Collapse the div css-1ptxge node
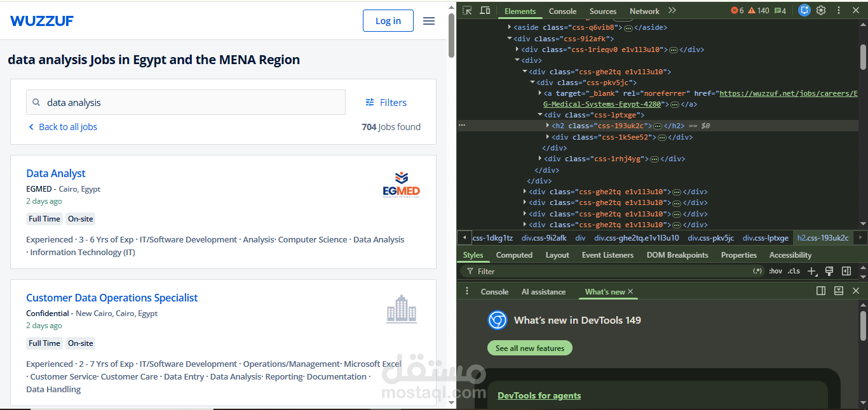Viewport: 868px width, 410px height. click(540, 115)
